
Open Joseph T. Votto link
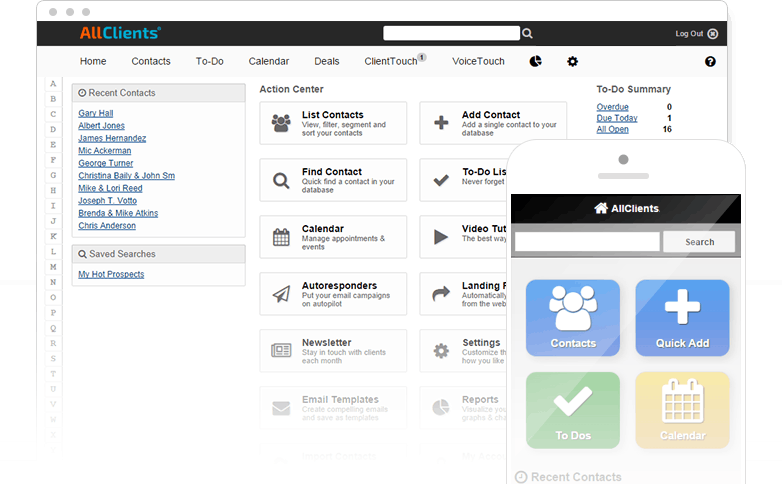pyautogui.click(x=108, y=201)
